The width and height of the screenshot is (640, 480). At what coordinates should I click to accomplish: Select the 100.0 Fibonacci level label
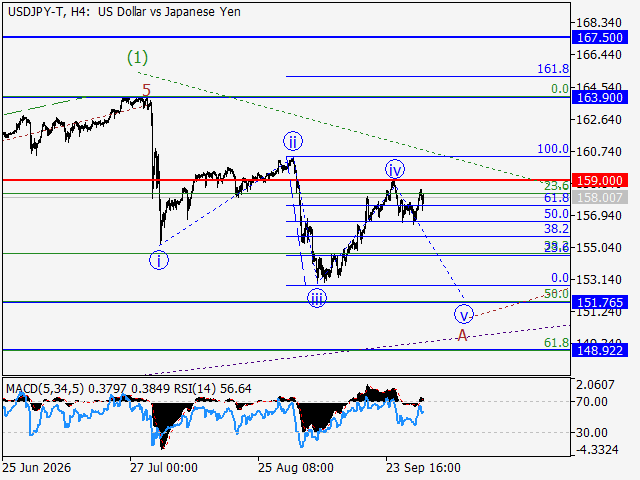coord(553,149)
